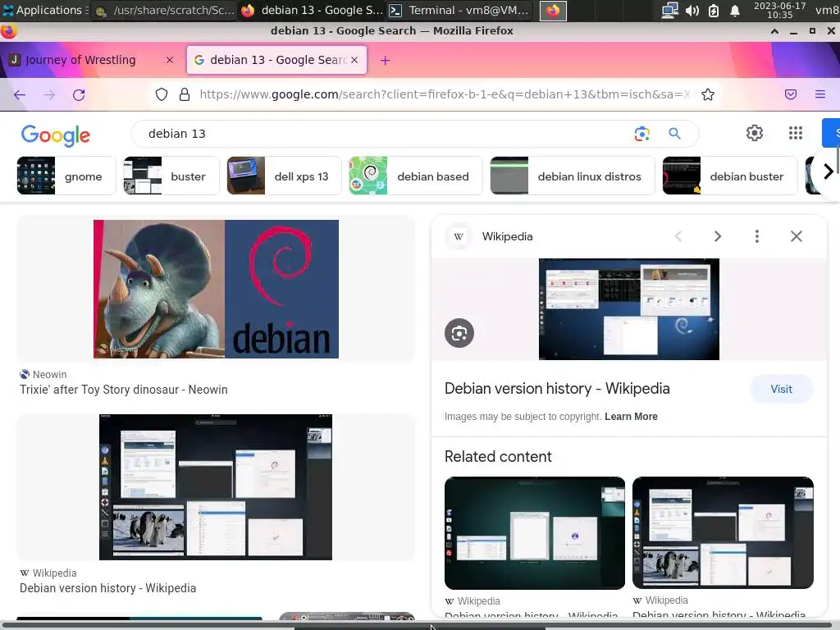Open the Firefox hamburger menu
The image size is (840, 630).
click(x=819, y=95)
